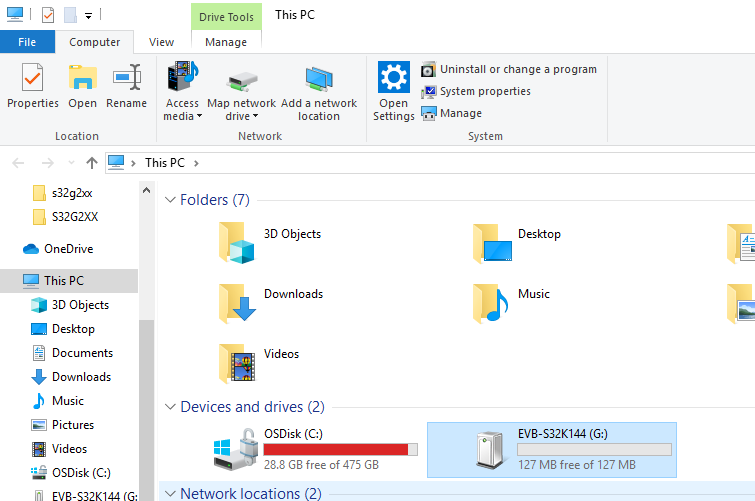Switch to the Computer ribbon tab
This screenshot has width=755, height=501.
94,42
